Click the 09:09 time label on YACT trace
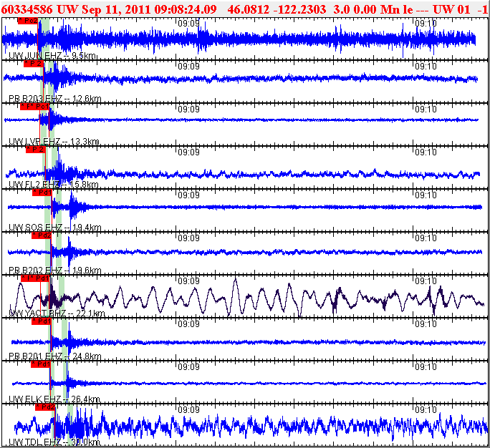 point(188,281)
